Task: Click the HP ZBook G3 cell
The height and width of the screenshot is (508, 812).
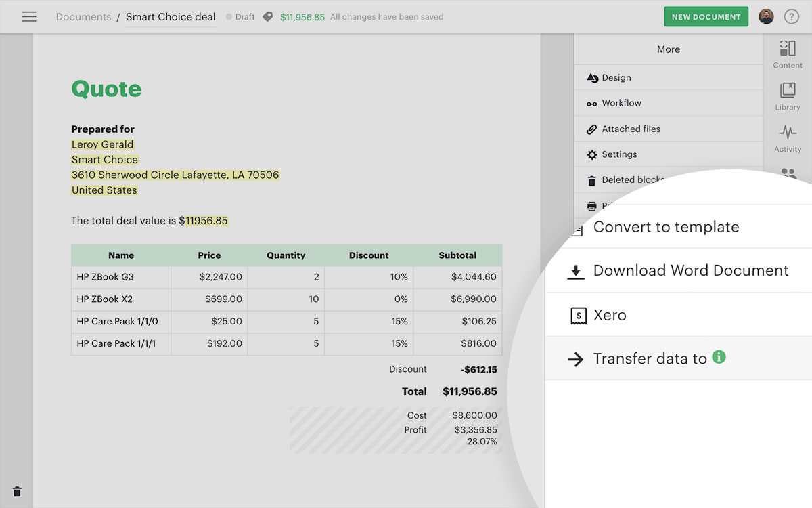Action: [x=121, y=277]
